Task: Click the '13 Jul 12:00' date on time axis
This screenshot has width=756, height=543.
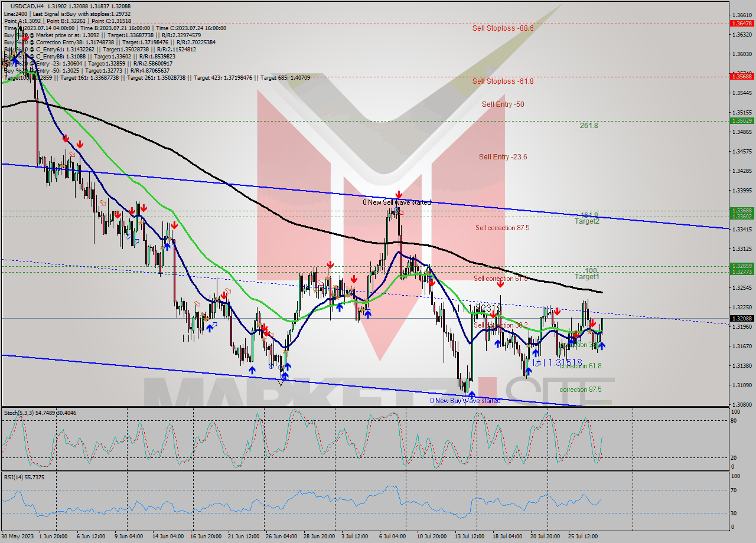Action: [470, 536]
